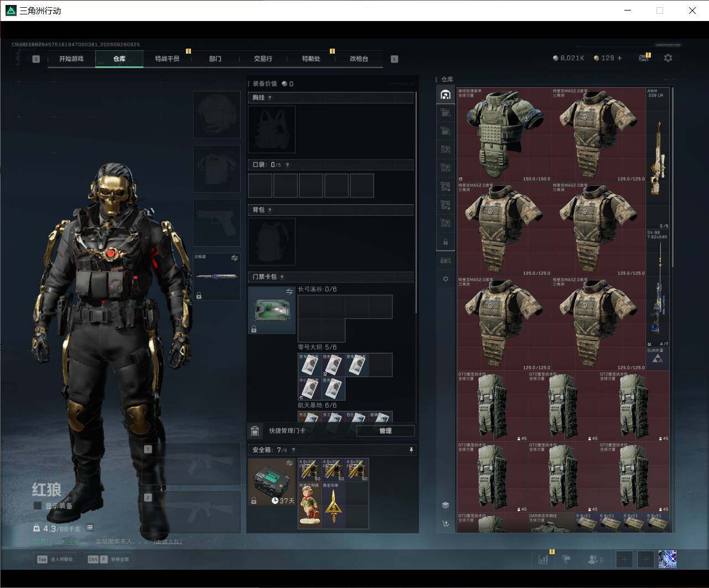Click the help mark beside 口袋

tap(287, 165)
